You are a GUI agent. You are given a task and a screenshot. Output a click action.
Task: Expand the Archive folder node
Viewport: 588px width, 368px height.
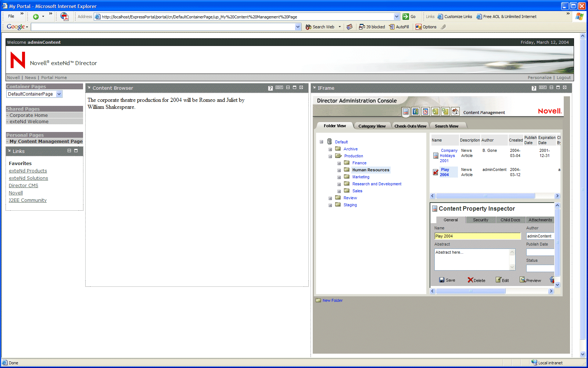[330, 149]
